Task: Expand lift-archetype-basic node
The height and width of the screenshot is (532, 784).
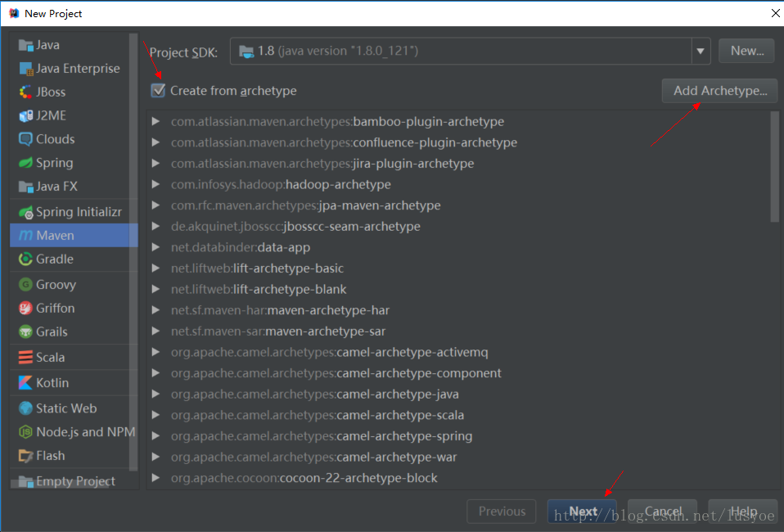Action: point(156,268)
